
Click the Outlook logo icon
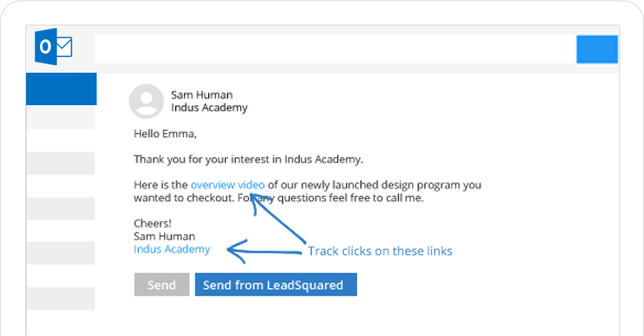click(54, 48)
